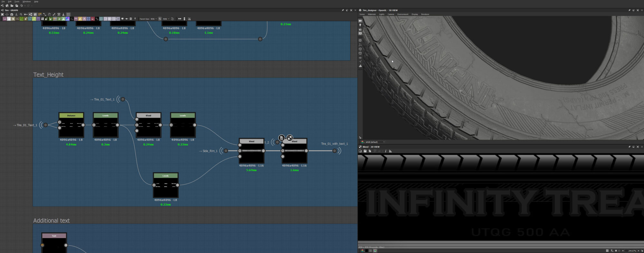Click the video camera icon in 3D view
Image resolution: width=644 pixels, height=253 pixels.
pos(360,21)
